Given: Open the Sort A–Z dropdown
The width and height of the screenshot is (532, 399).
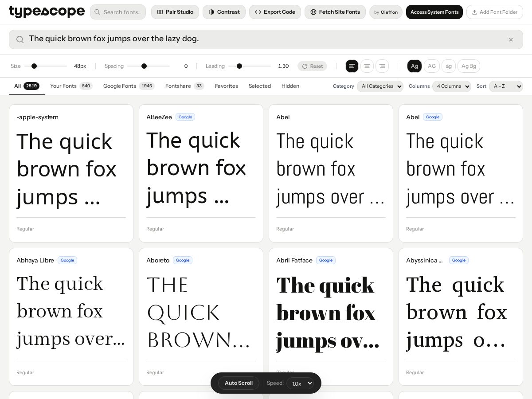Looking at the screenshot, I should point(506,86).
